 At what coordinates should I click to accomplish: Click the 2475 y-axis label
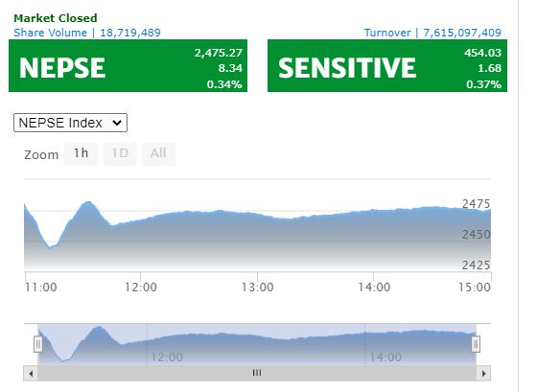pyautogui.click(x=476, y=204)
